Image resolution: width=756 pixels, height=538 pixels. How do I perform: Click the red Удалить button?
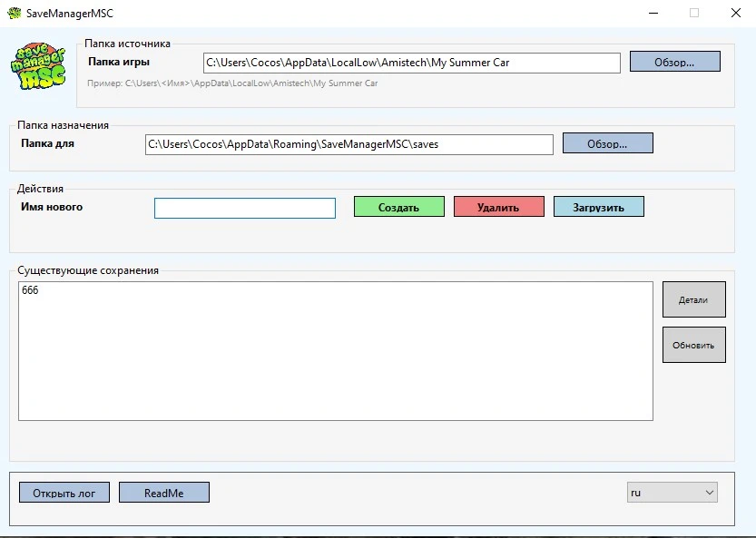pyautogui.click(x=498, y=207)
